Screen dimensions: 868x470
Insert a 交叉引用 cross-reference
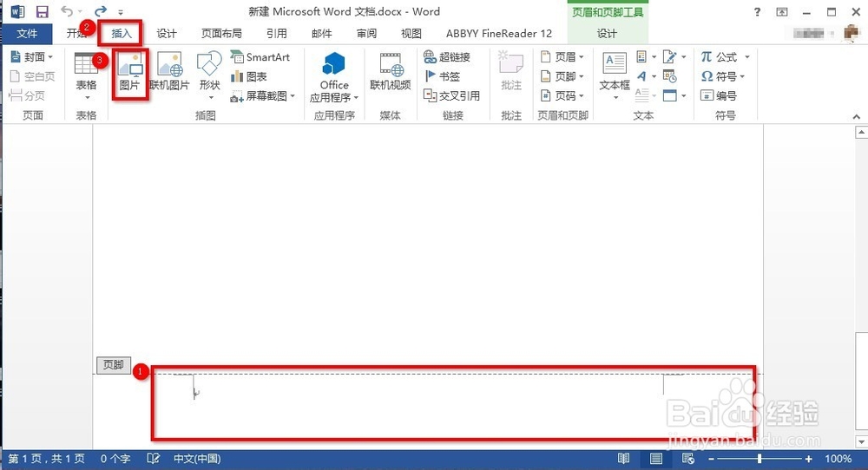(x=451, y=95)
